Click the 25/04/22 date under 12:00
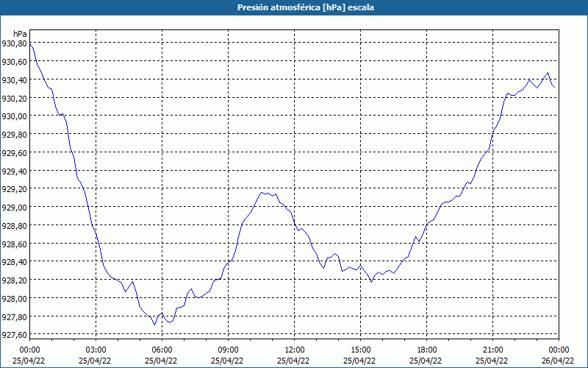Viewport: 588px width, 368px height. pyautogui.click(x=295, y=361)
